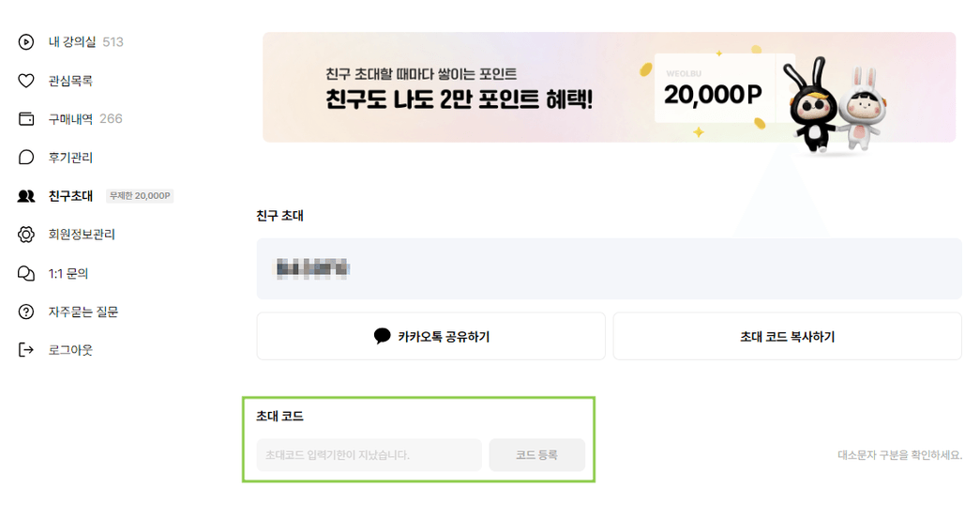Click the play icon beside 내 강의실
The image size is (980, 517).
pyautogui.click(x=26, y=42)
